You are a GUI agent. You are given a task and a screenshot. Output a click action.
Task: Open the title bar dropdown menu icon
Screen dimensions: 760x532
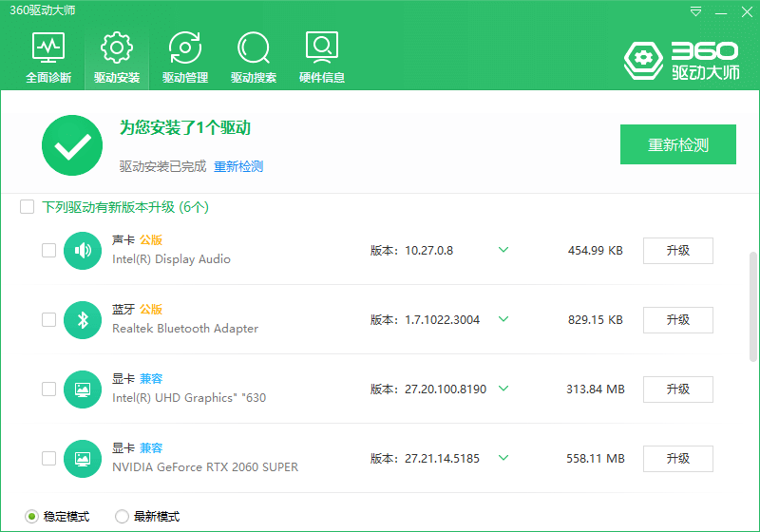click(695, 11)
